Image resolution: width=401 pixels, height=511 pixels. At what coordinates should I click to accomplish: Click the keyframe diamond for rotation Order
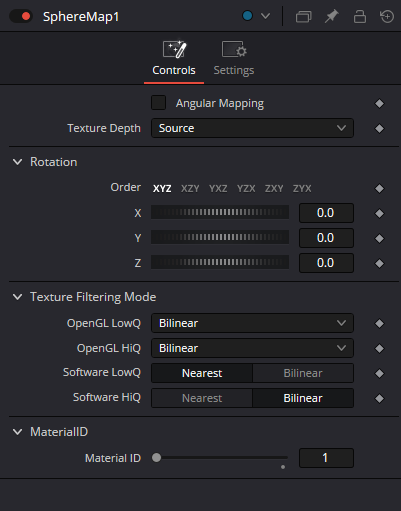pos(379,188)
